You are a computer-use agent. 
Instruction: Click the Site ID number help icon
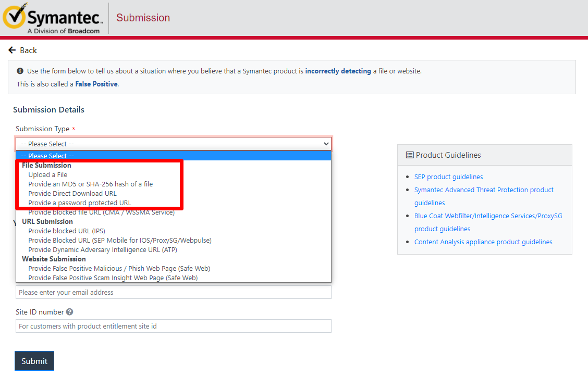tap(70, 312)
